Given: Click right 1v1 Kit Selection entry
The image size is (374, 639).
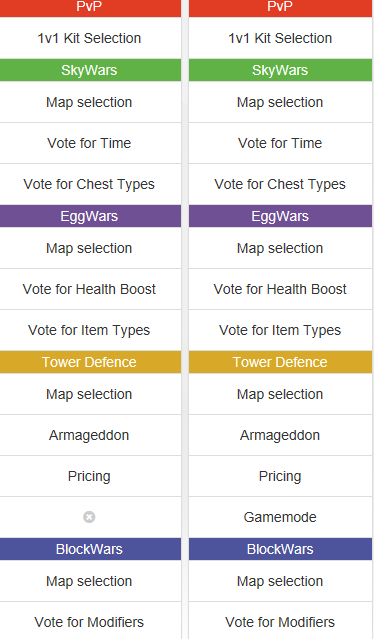Looking at the screenshot, I should point(280,38).
